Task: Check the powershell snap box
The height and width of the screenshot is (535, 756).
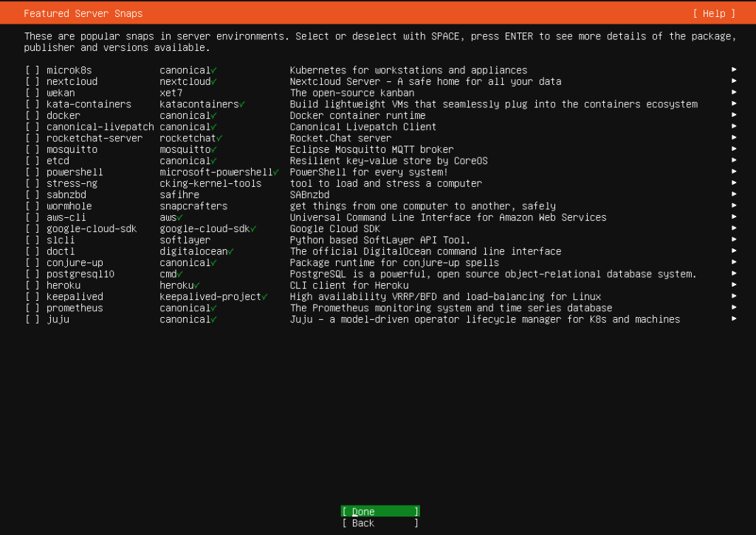Action: click(32, 172)
